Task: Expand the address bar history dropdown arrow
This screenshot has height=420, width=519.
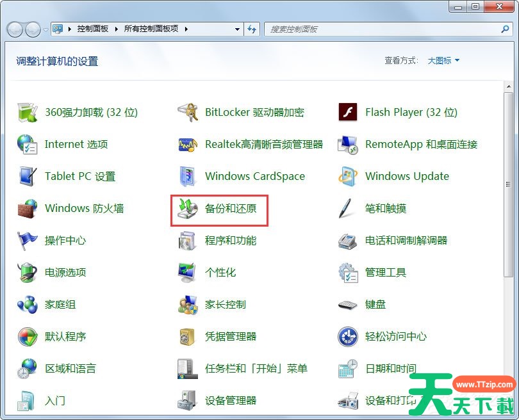Action: click(x=237, y=29)
